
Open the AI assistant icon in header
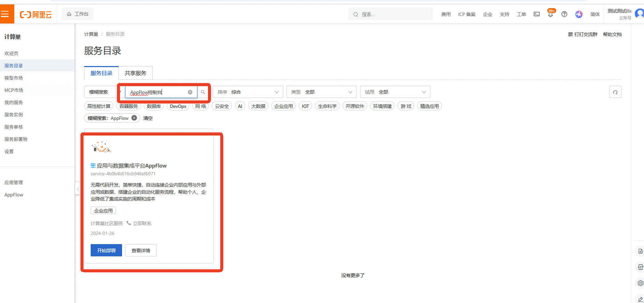pyautogui.click(x=579, y=14)
